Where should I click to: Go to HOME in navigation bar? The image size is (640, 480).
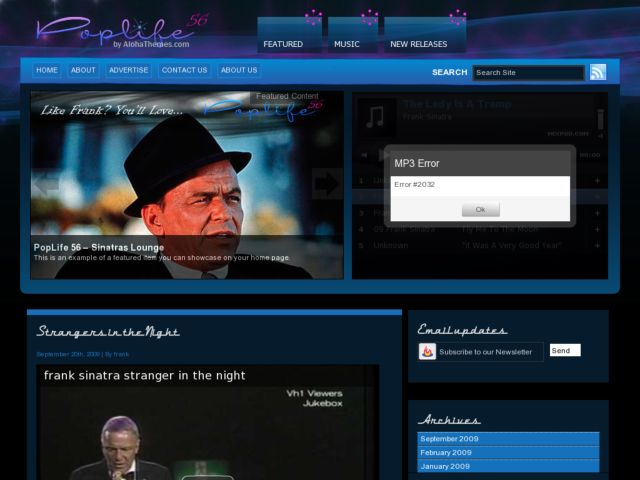click(47, 70)
